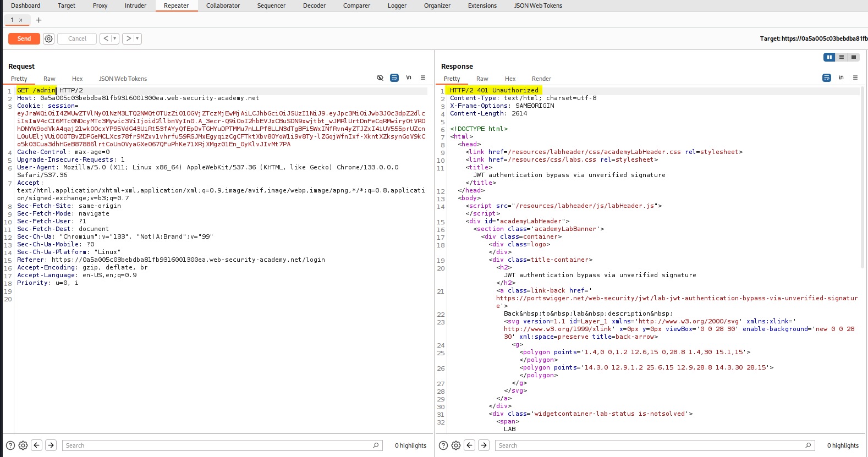Add a new Repeater tab

coord(39,20)
